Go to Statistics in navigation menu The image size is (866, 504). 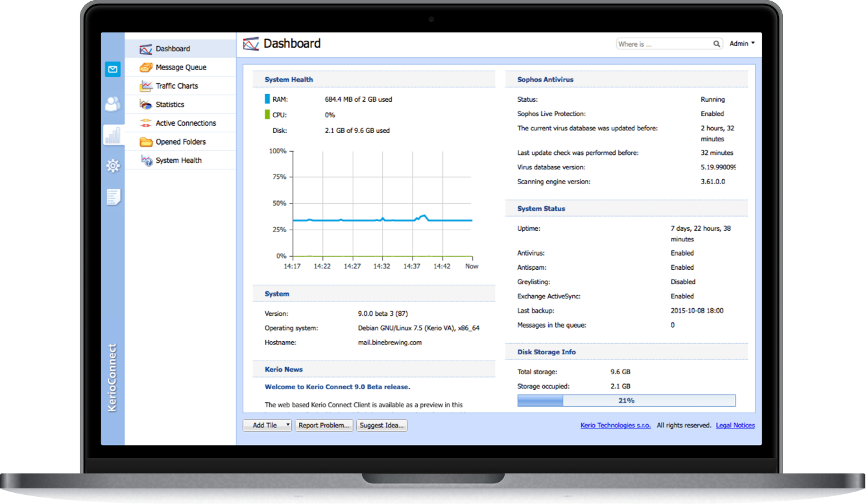(x=170, y=104)
